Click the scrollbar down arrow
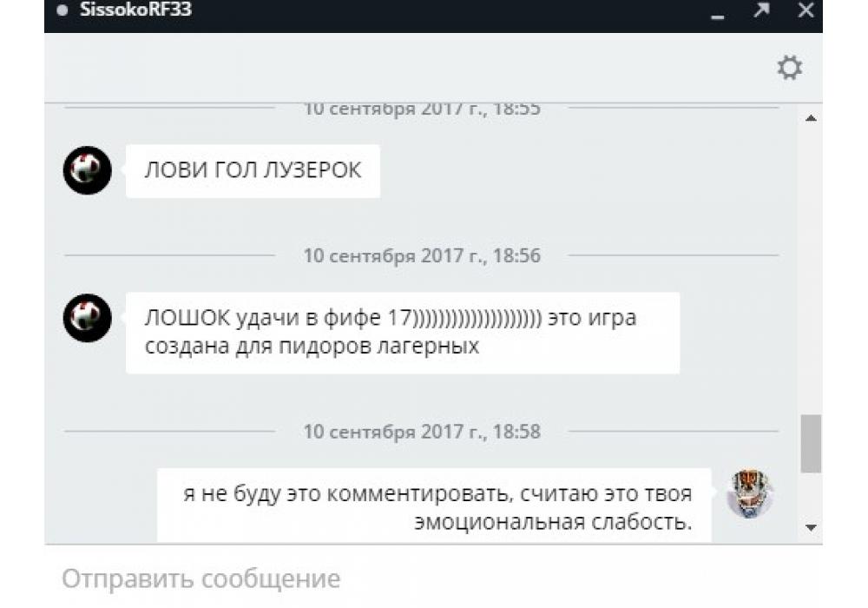The height and width of the screenshot is (608, 868). [x=811, y=527]
